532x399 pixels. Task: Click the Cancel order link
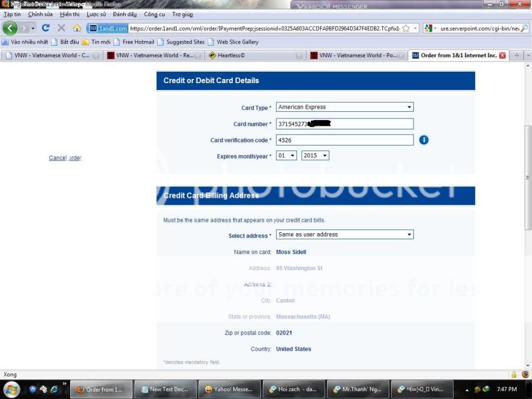[x=65, y=158]
